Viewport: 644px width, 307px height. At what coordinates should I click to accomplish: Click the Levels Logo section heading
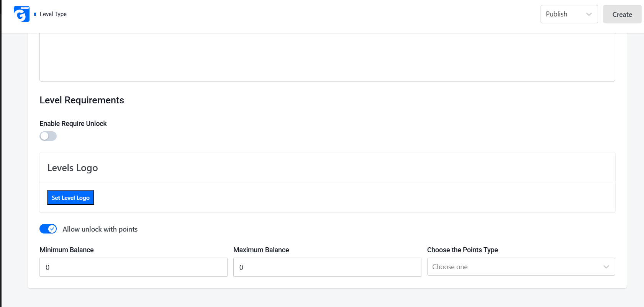pos(73,168)
